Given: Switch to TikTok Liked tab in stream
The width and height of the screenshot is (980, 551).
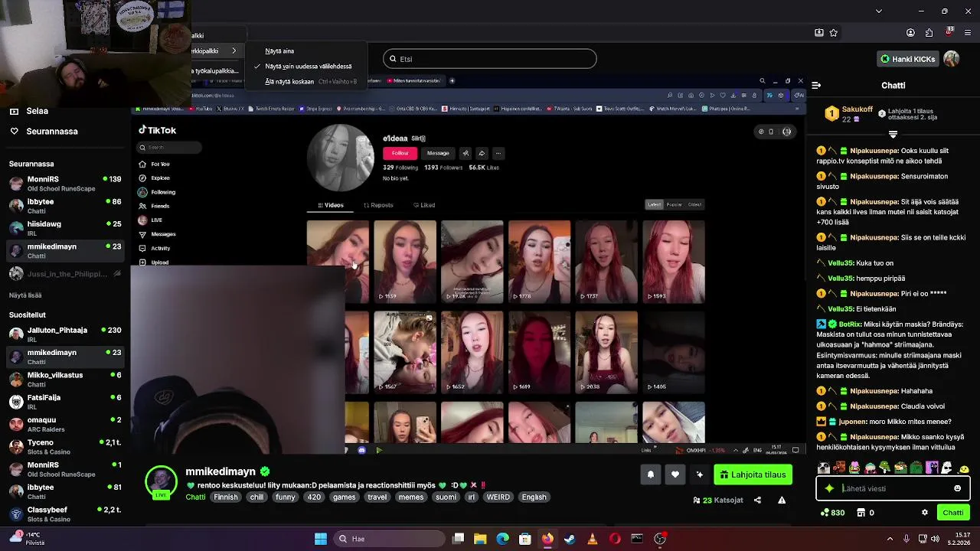Looking at the screenshot, I should 424,205.
